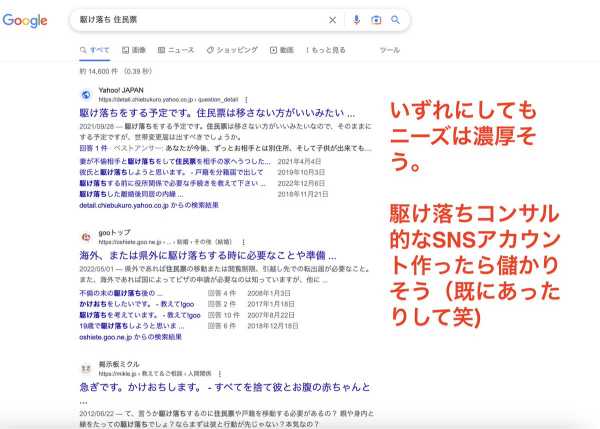Image resolution: width=600 pixels, height=429 pixels.
Task: Click the Yahoo! JAPAN result favicon
Action: tap(86, 95)
